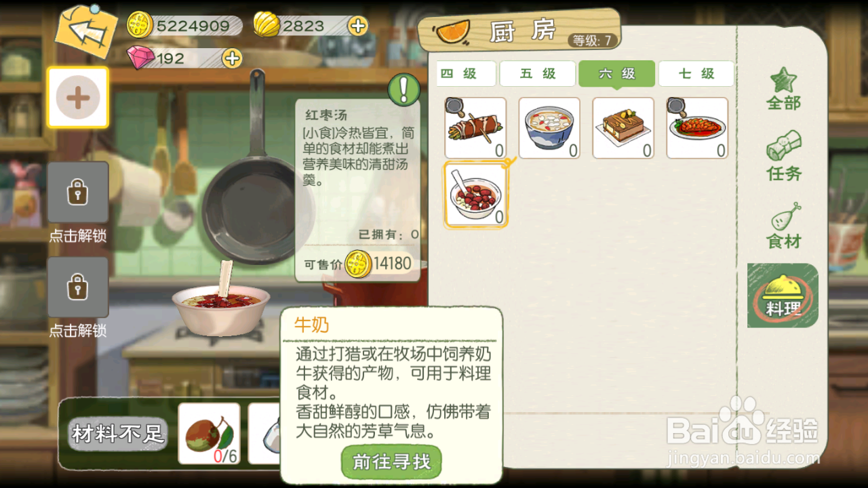Click the 前往寻找 button

[x=391, y=462]
